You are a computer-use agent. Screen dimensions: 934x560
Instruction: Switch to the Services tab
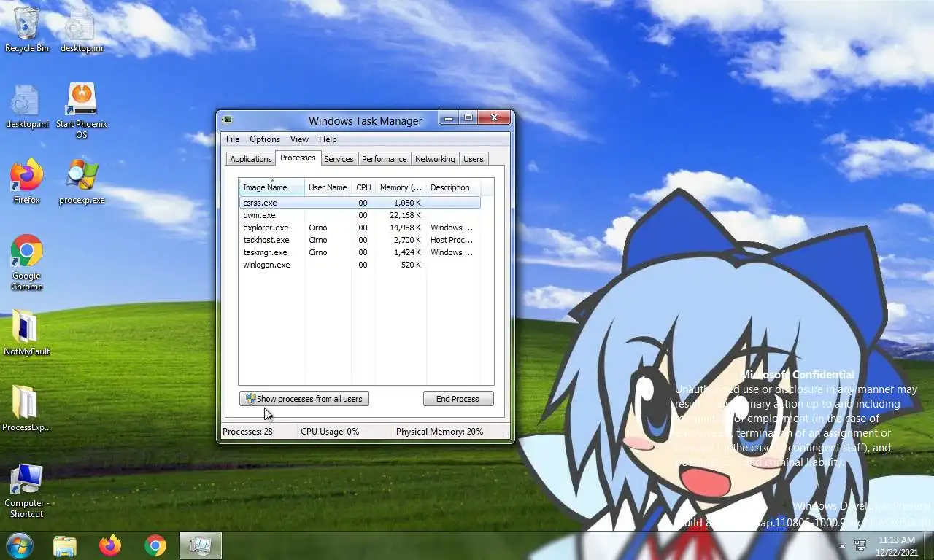coord(339,159)
